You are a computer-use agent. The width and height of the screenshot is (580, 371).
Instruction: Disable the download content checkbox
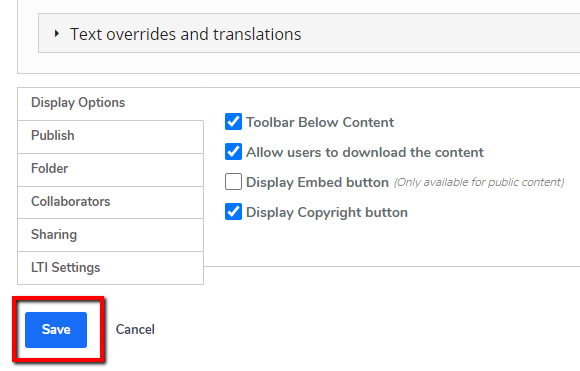point(233,152)
